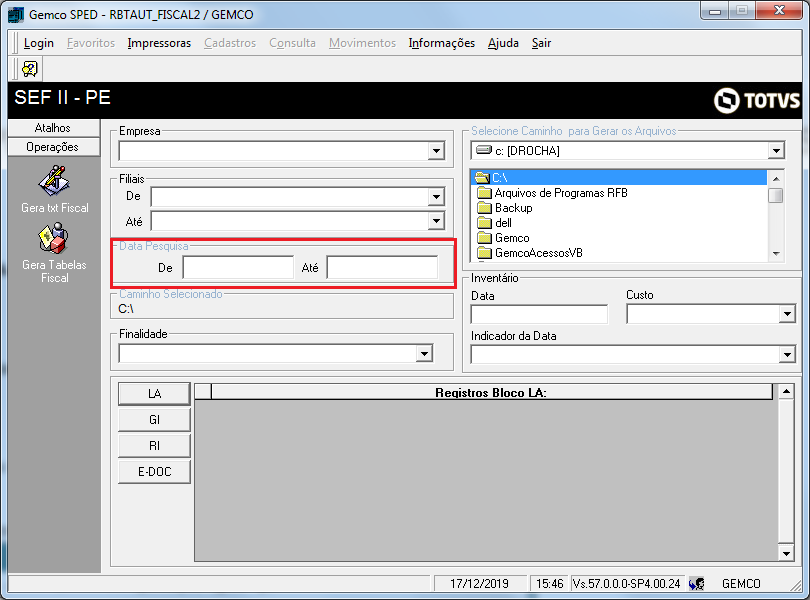Click the Registros grid scroll up arrow
810x600 pixels.
[786, 391]
